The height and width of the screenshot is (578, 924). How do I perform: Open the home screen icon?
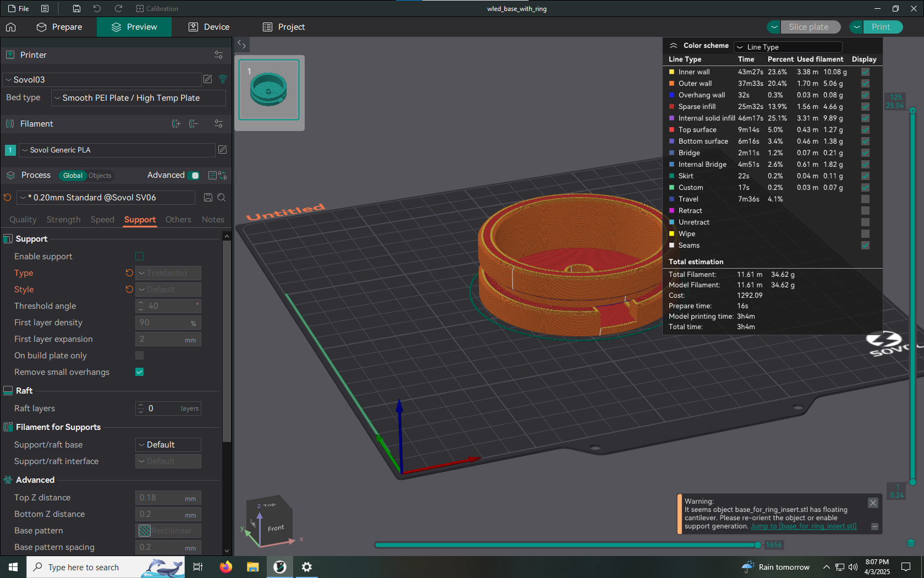click(x=11, y=27)
